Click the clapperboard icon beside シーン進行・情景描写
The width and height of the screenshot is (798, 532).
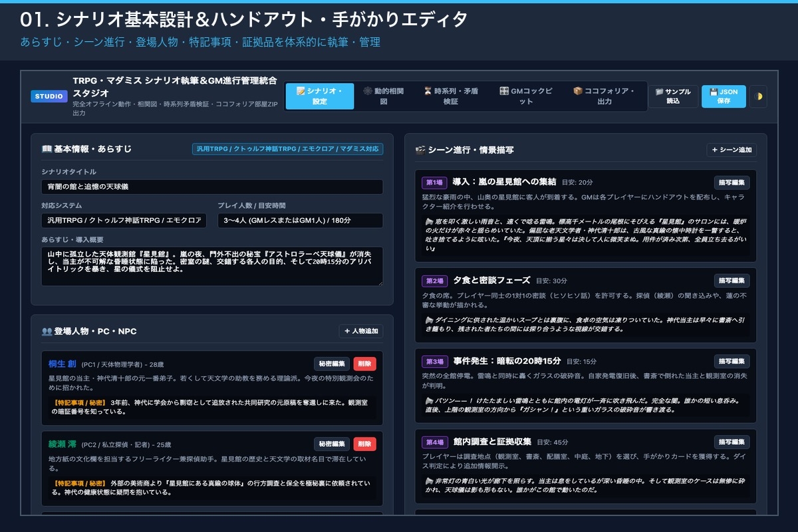(x=420, y=150)
